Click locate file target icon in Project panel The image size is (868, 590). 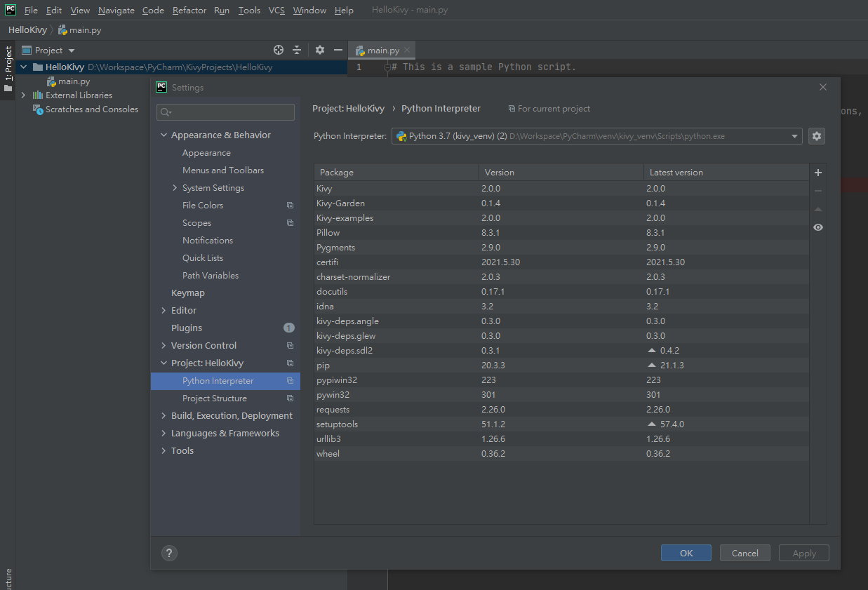279,50
